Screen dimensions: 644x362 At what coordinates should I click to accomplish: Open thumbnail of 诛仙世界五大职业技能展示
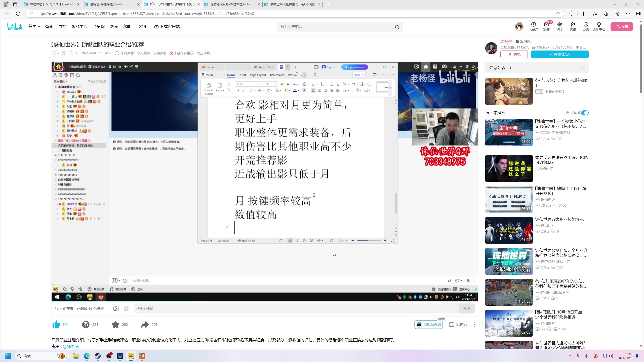(509, 230)
